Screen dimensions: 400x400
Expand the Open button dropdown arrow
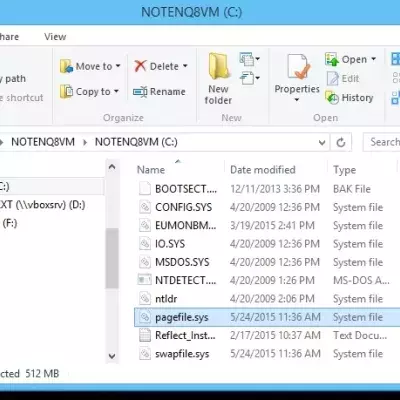coord(374,59)
